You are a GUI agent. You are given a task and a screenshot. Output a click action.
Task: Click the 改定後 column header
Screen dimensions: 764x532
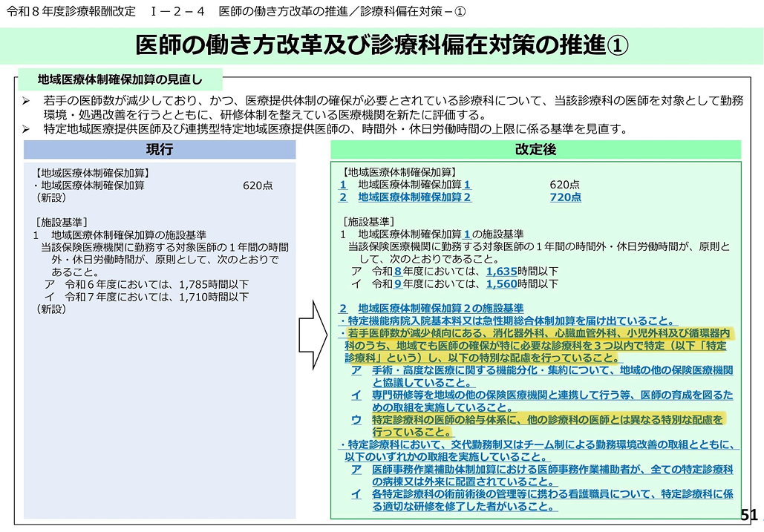pos(535,149)
